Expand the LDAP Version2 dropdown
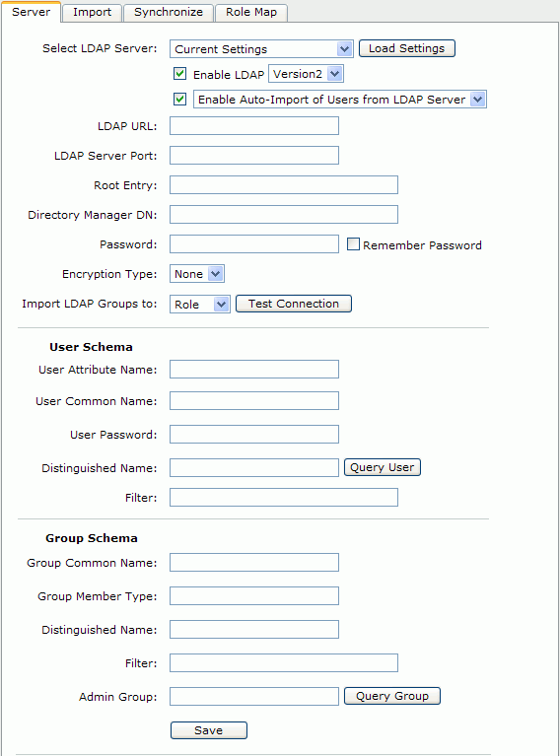Image resolution: width=560 pixels, height=756 pixels. [306, 74]
